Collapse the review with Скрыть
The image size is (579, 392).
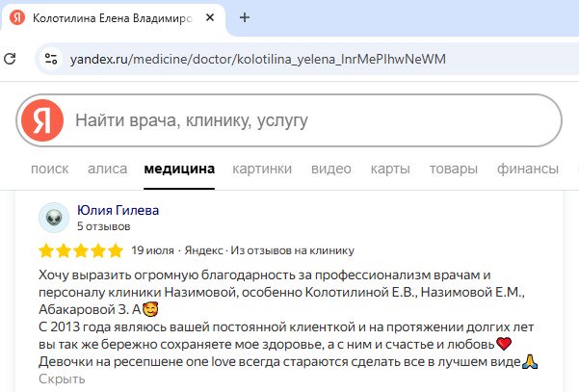pyautogui.click(x=62, y=379)
